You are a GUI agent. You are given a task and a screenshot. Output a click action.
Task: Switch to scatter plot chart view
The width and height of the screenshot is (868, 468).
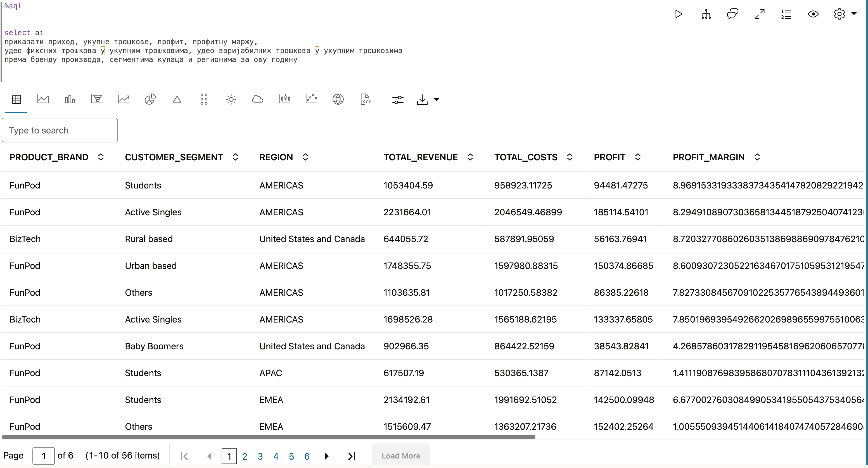[311, 99]
